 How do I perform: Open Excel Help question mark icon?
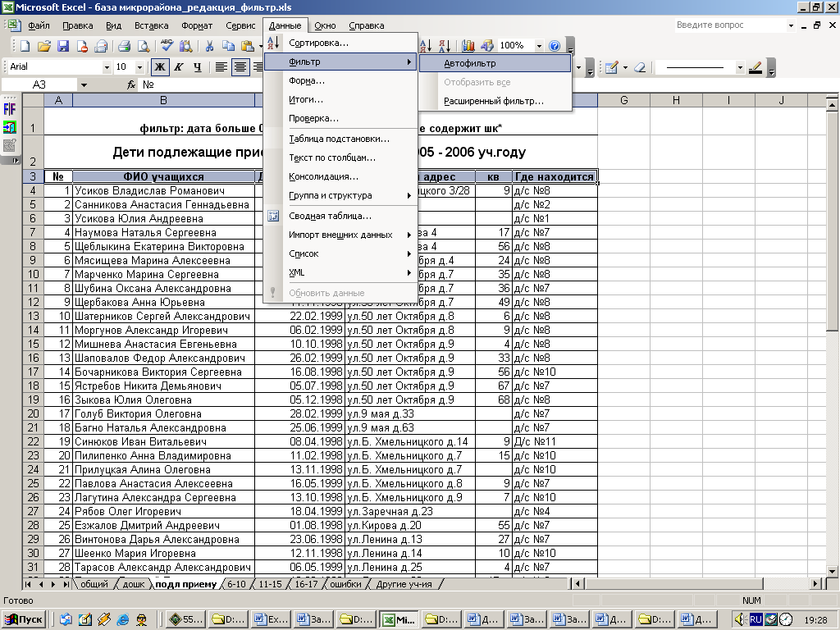555,46
